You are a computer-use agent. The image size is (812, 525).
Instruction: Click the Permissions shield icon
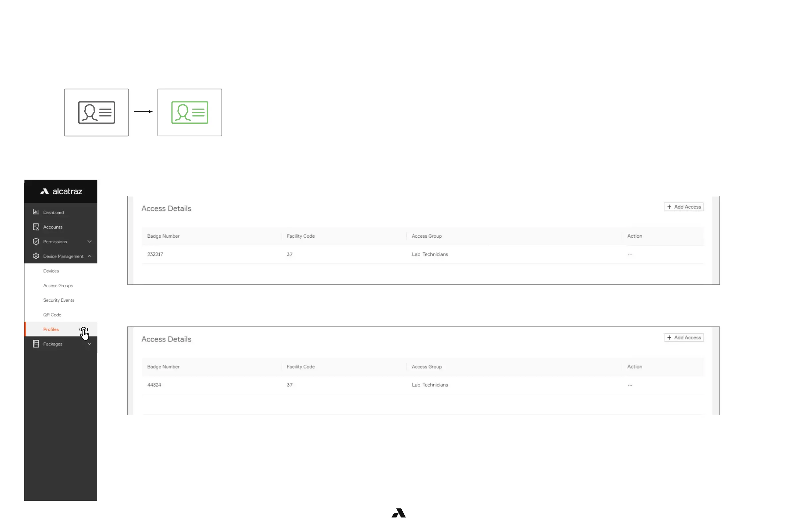click(x=36, y=242)
